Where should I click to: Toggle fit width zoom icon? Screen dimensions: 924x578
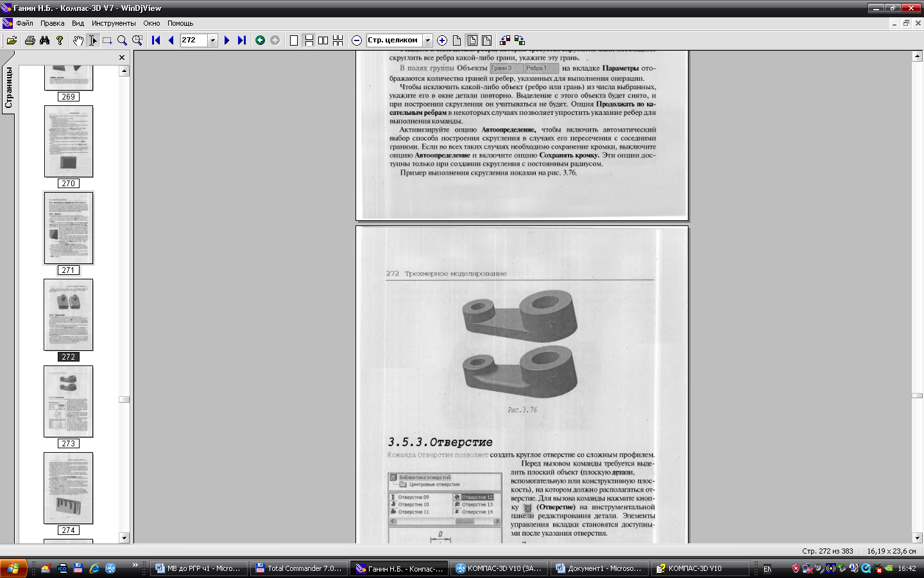tap(487, 40)
